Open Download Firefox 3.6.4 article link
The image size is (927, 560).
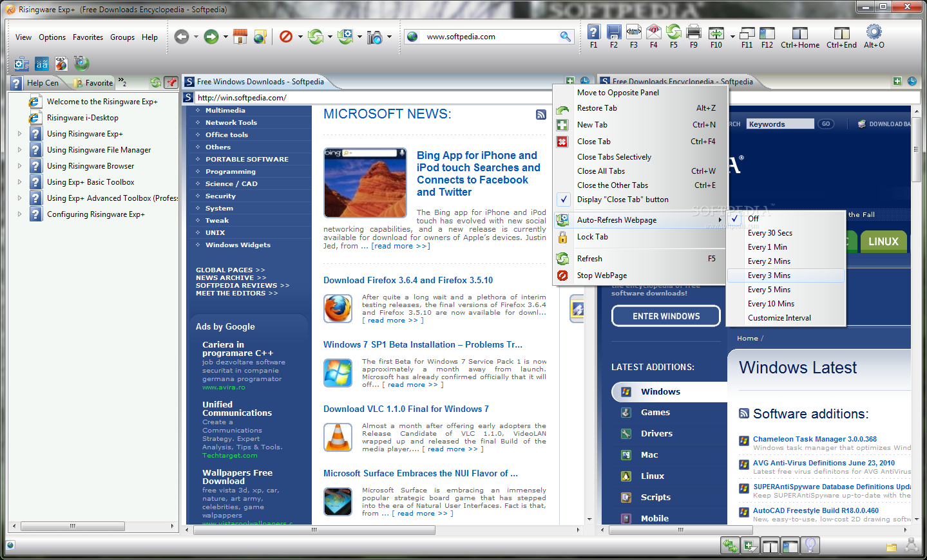tap(408, 280)
